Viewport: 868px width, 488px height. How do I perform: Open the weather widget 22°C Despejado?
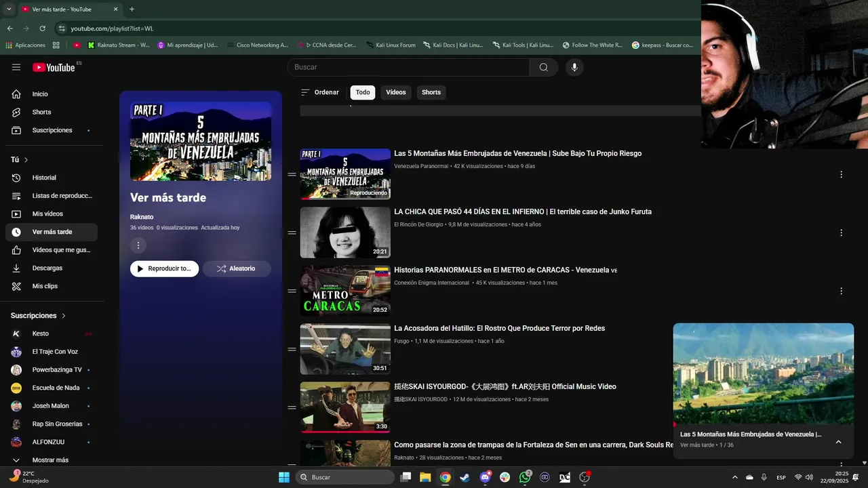(x=28, y=477)
